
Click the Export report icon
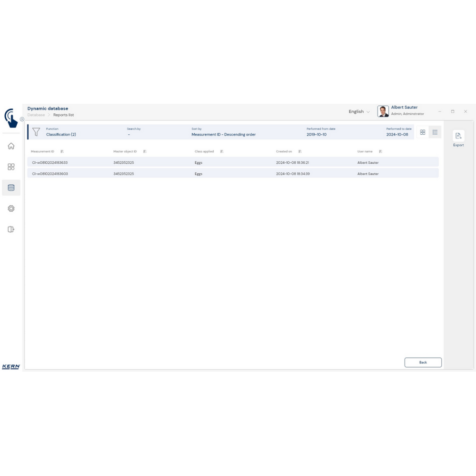[458, 136]
